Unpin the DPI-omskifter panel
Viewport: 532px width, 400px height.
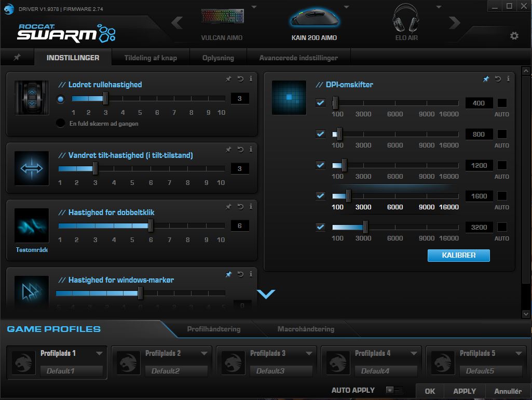pos(486,79)
